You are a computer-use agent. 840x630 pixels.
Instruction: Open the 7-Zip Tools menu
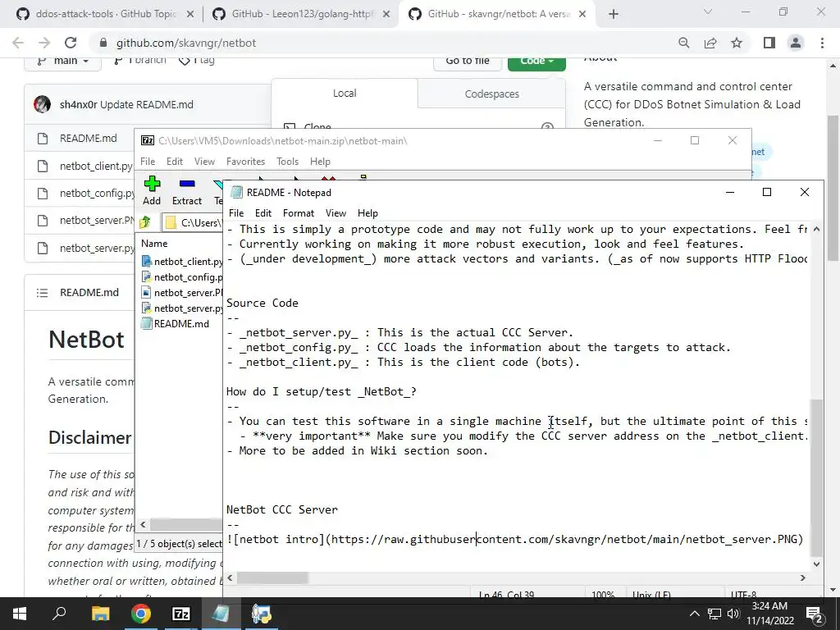click(288, 162)
